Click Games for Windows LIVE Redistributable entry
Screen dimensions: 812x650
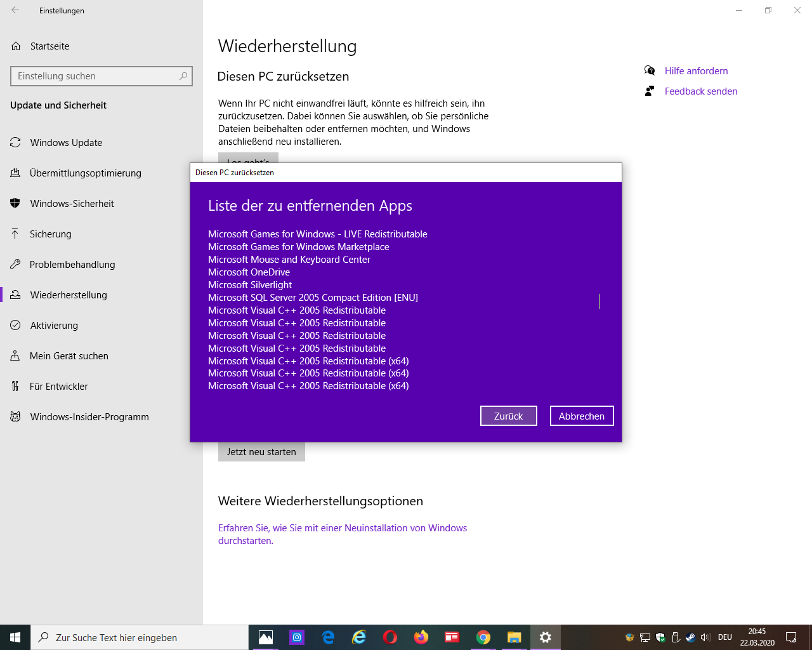[318, 234]
